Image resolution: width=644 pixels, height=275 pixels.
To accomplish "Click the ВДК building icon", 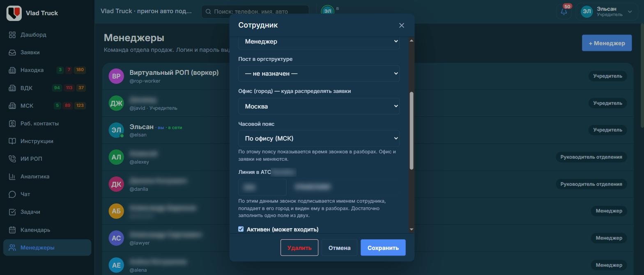I will (x=12, y=88).
